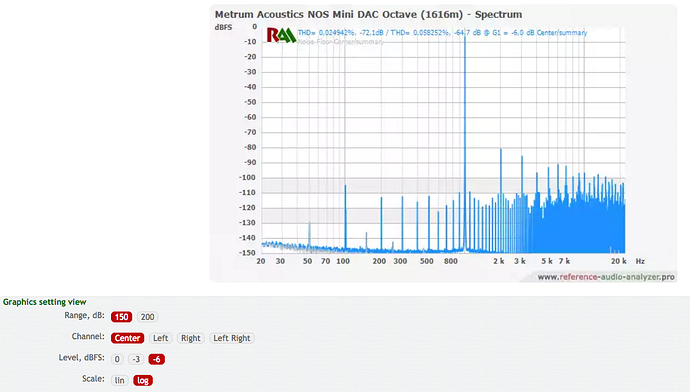
Task: Set the level to -6 dBFS
Action: click(157, 359)
